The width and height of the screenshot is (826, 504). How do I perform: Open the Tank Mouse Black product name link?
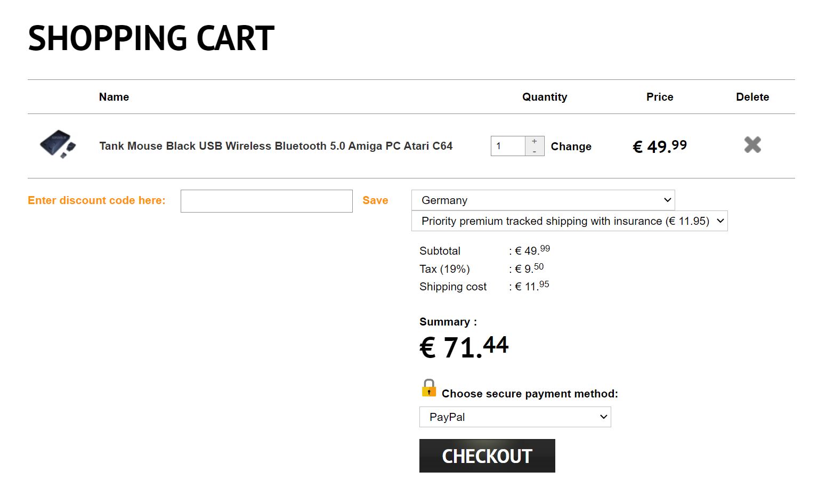276,146
